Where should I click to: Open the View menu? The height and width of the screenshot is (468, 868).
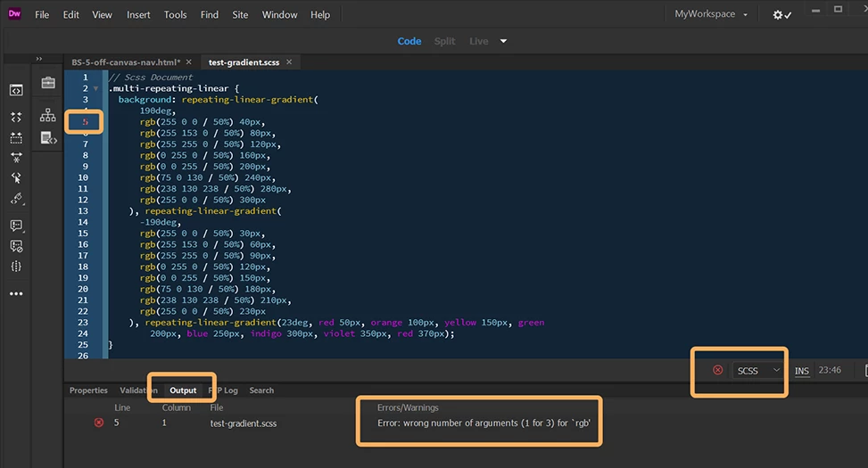click(102, 15)
